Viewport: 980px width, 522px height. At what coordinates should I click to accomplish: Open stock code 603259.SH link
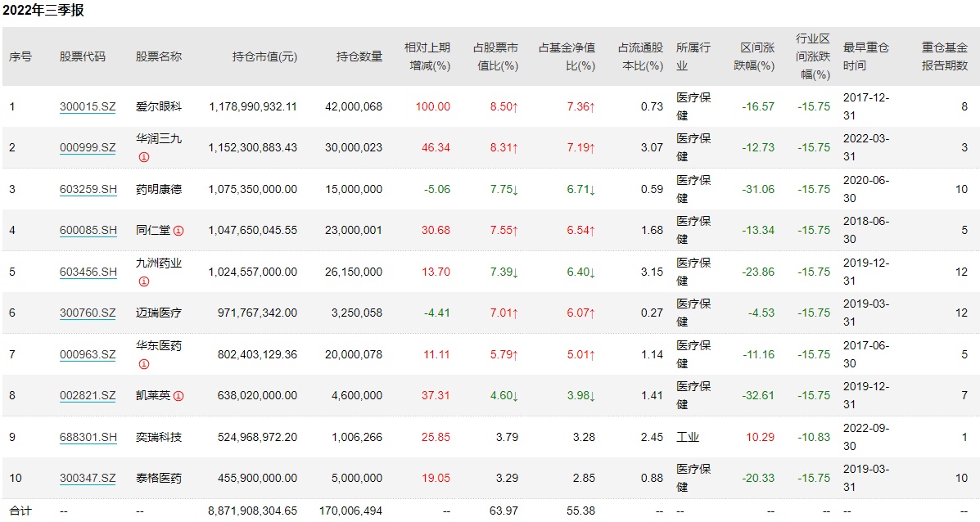[88, 189]
